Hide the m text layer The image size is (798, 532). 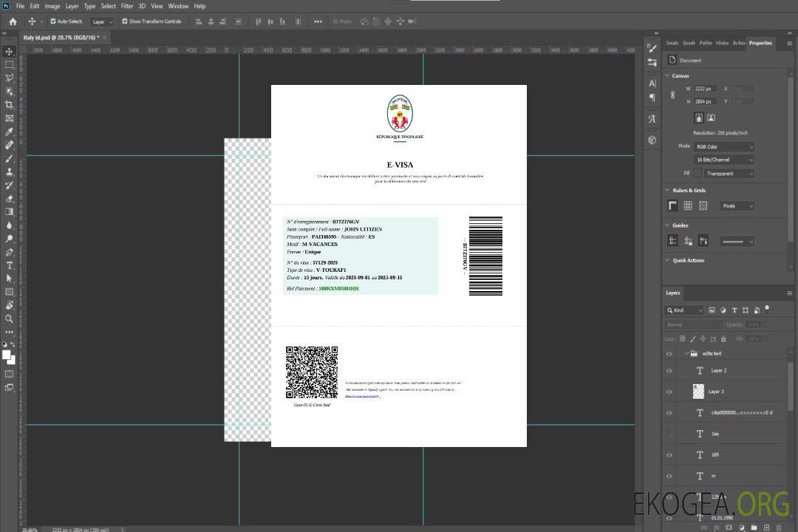(669, 476)
